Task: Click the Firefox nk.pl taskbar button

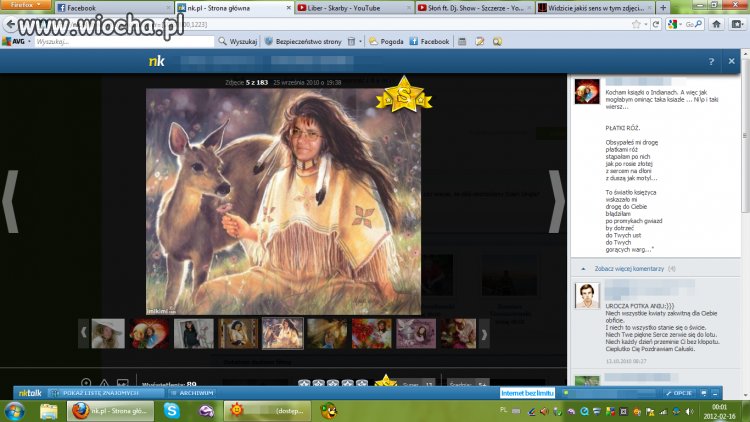Action: point(111,411)
